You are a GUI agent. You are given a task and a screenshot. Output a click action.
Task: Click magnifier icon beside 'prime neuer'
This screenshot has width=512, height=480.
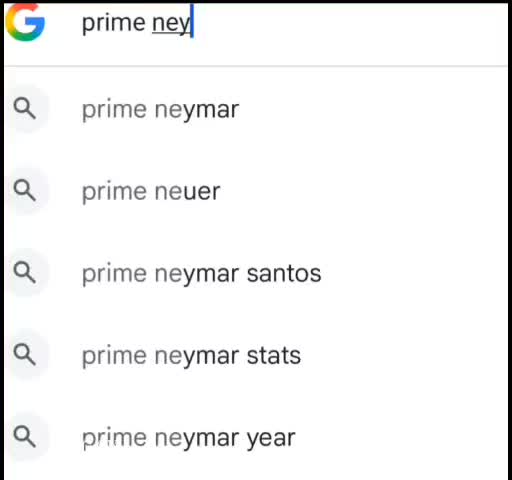coord(25,190)
